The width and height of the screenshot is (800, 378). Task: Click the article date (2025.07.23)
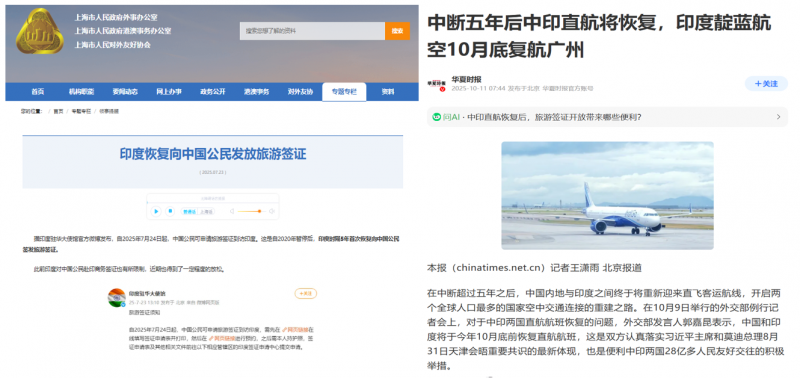pyautogui.click(x=213, y=172)
